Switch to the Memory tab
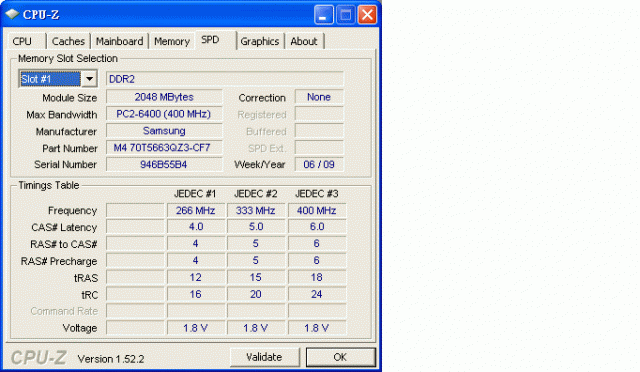Screen dimensions: 640x372 172,41
